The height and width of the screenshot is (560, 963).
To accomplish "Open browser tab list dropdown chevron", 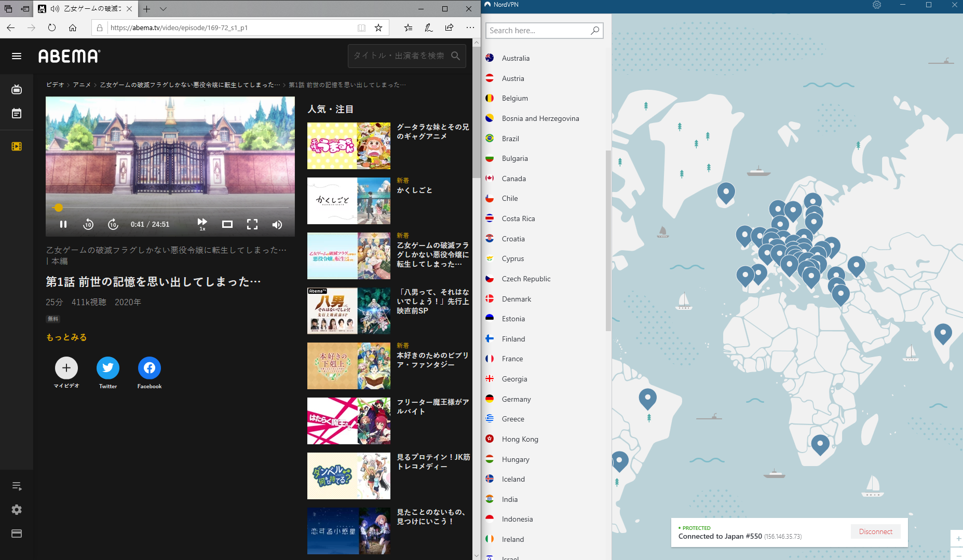I will (x=164, y=9).
